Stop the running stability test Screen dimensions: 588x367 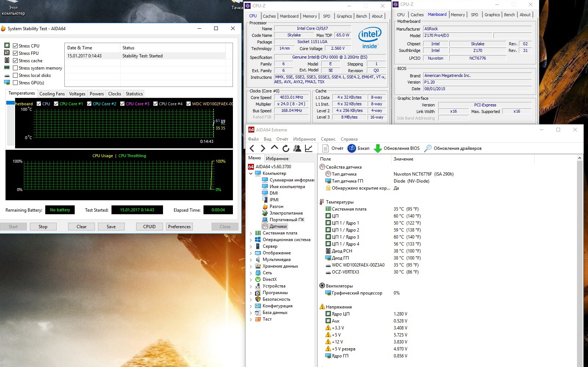(x=43, y=227)
